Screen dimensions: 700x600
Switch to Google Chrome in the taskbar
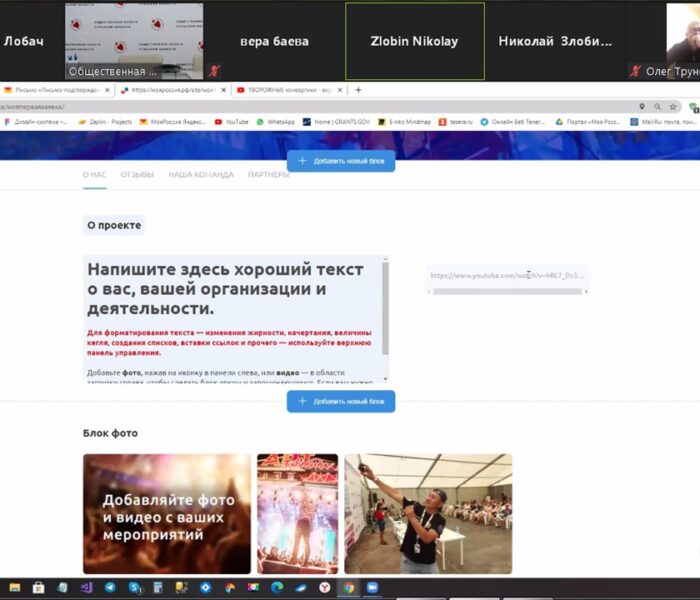tap(349, 588)
